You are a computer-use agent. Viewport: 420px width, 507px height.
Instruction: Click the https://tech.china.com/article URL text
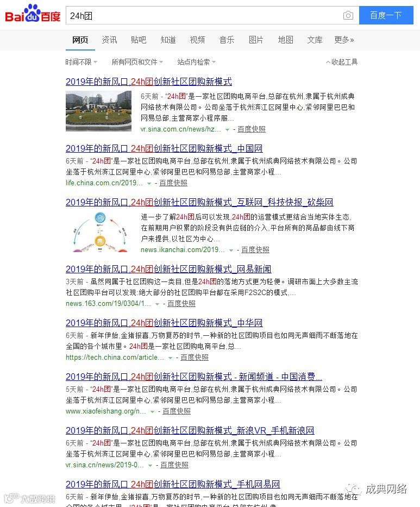(x=115, y=358)
